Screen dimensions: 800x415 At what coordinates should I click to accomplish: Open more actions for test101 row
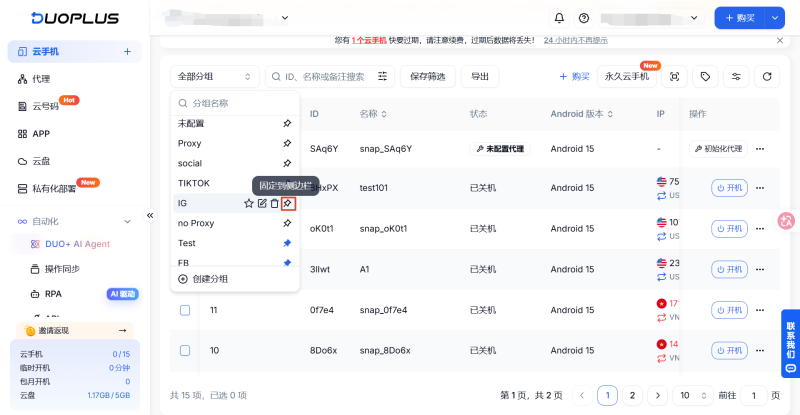pos(760,188)
